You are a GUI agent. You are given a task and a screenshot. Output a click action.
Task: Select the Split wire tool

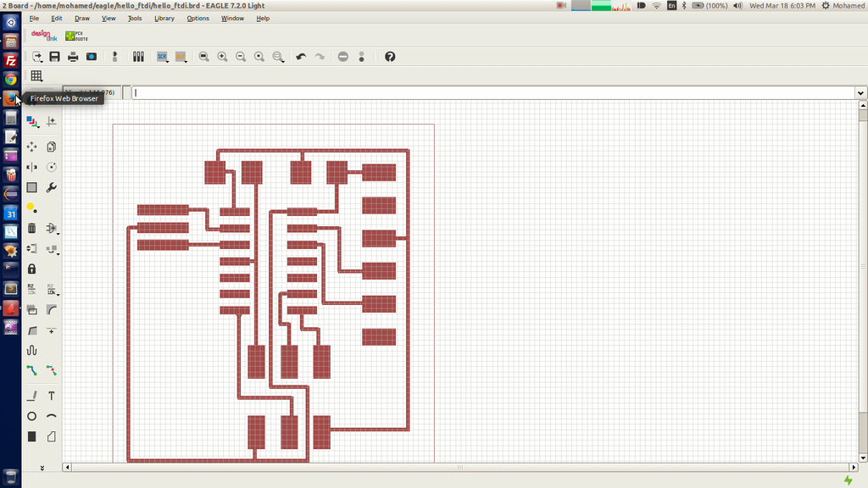(x=31, y=330)
